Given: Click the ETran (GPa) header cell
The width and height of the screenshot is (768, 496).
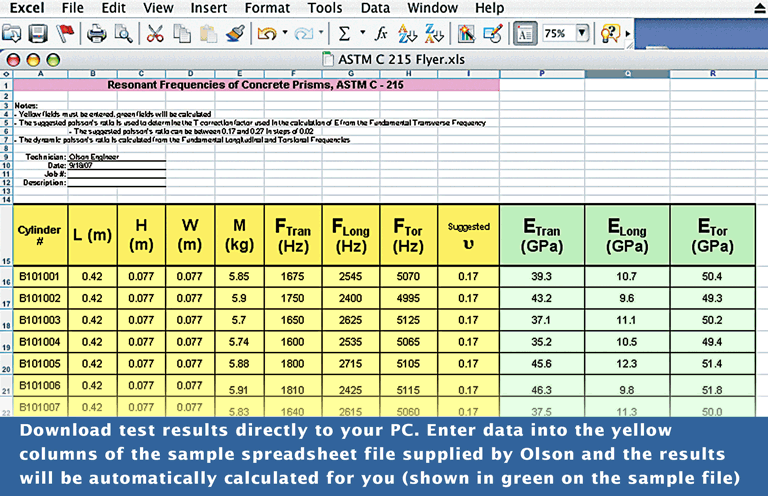Looking at the screenshot, I should pyautogui.click(x=542, y=236).
